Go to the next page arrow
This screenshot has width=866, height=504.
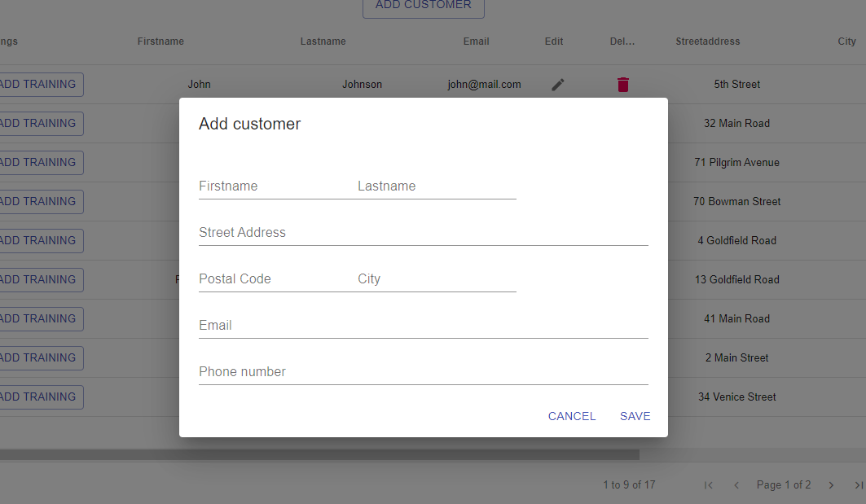pyautogui.click(x=831, y=485)
